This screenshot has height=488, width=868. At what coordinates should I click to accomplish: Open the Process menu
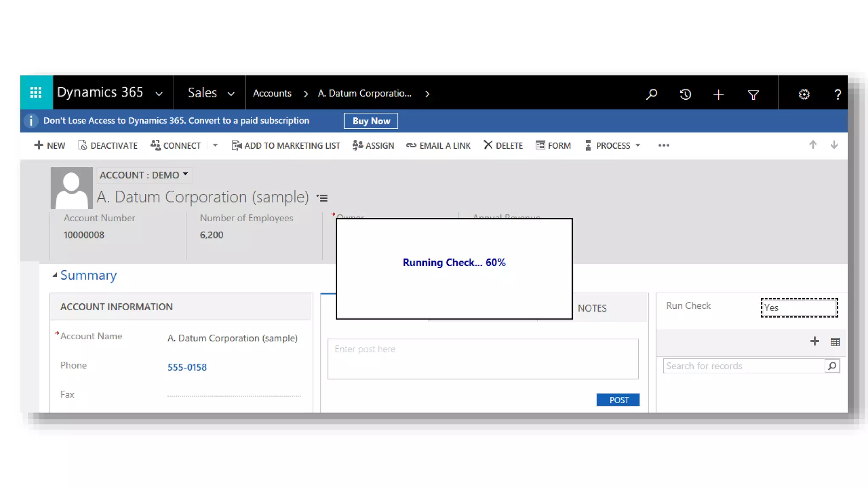pos(613,145)
